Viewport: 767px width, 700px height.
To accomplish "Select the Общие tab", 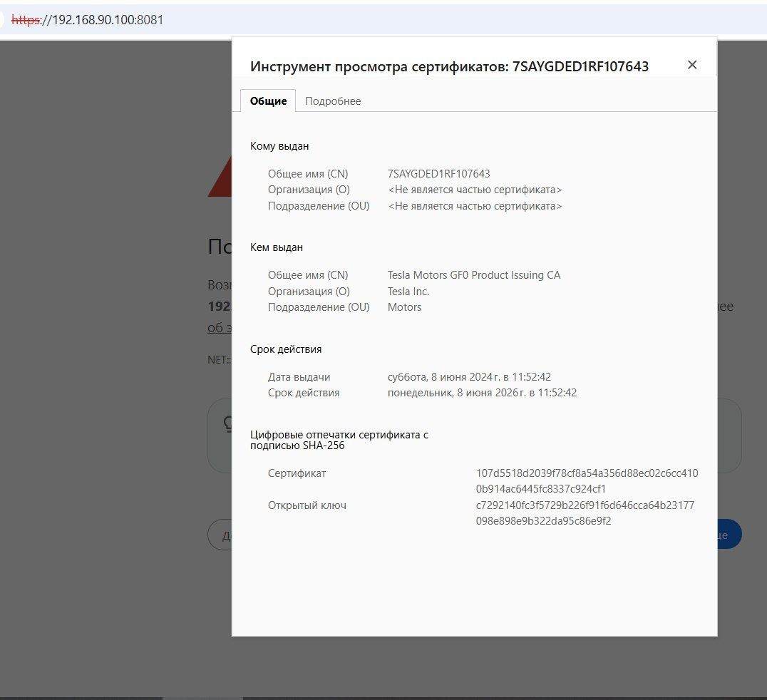I will coord(268,101).
